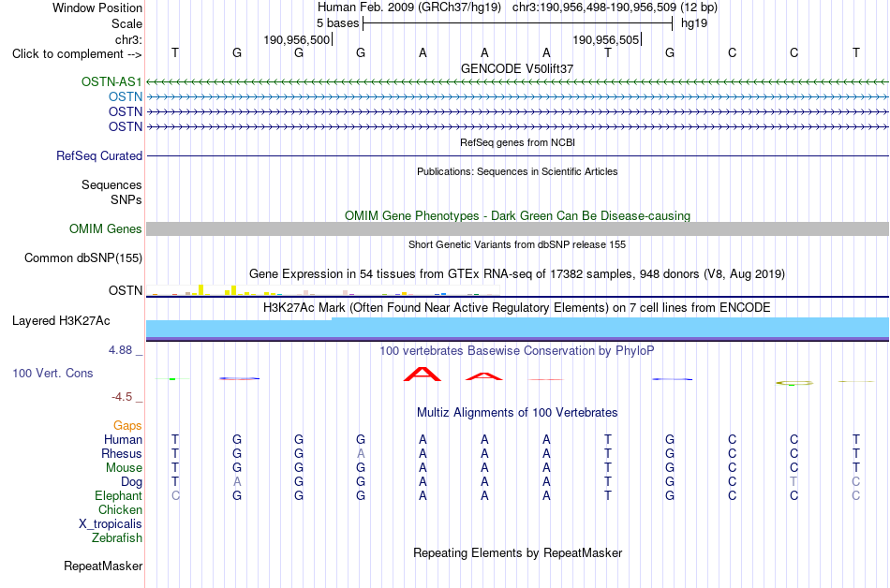Open Common dbSNP(155) track settings

click(x=83, y=258)
